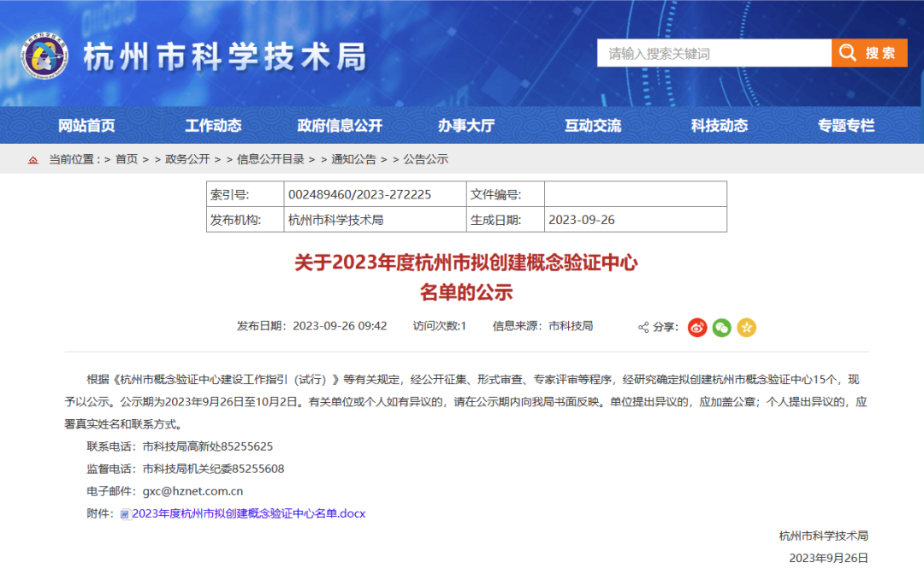924x574 pixels.
Task: Click the 索引号 table label
Action: tap(230, 194)
